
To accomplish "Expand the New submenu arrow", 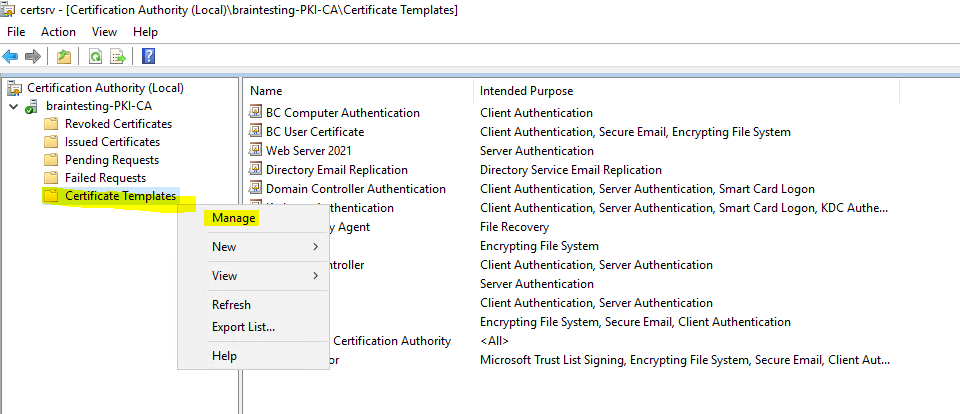I will click(x=315, y=247).
